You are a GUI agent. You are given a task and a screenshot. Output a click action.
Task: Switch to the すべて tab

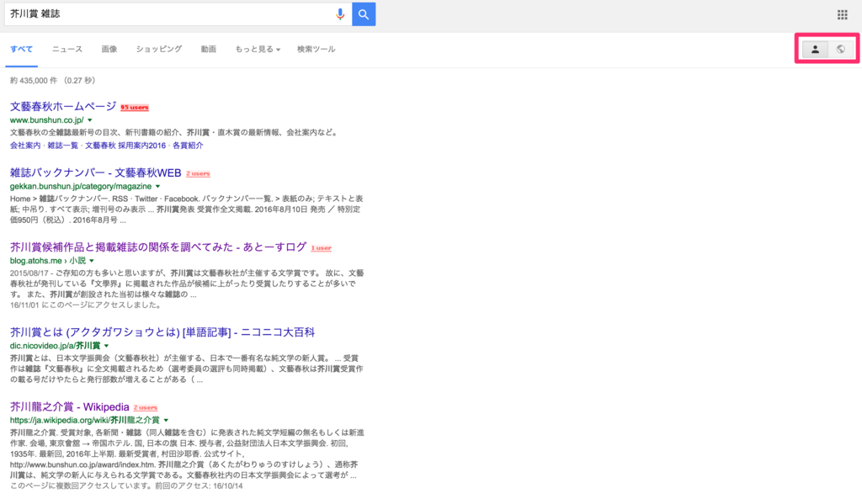point(21,49)
